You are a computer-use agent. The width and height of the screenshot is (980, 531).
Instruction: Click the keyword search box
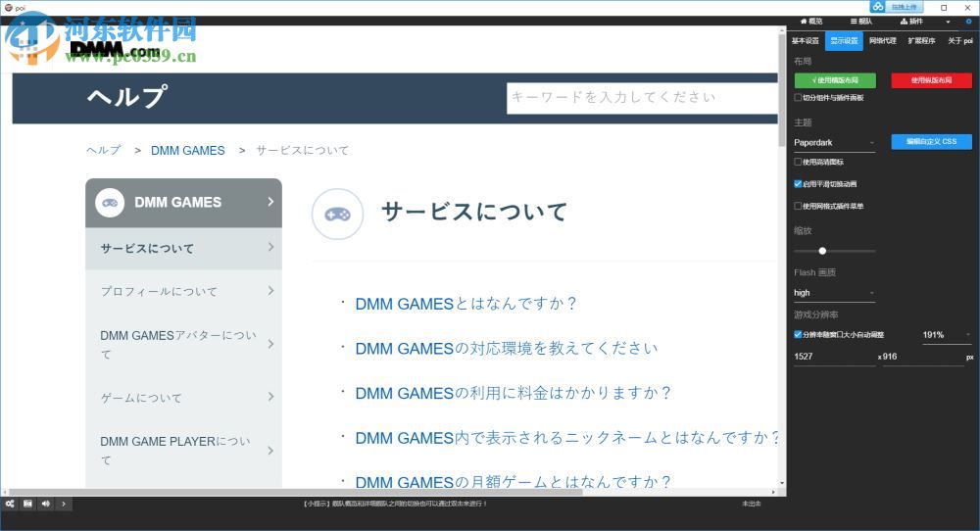(x=642, y=98)
